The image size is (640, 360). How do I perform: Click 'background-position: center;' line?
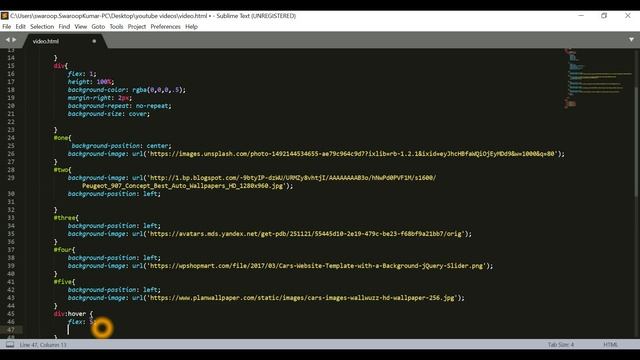click(121, 146)
